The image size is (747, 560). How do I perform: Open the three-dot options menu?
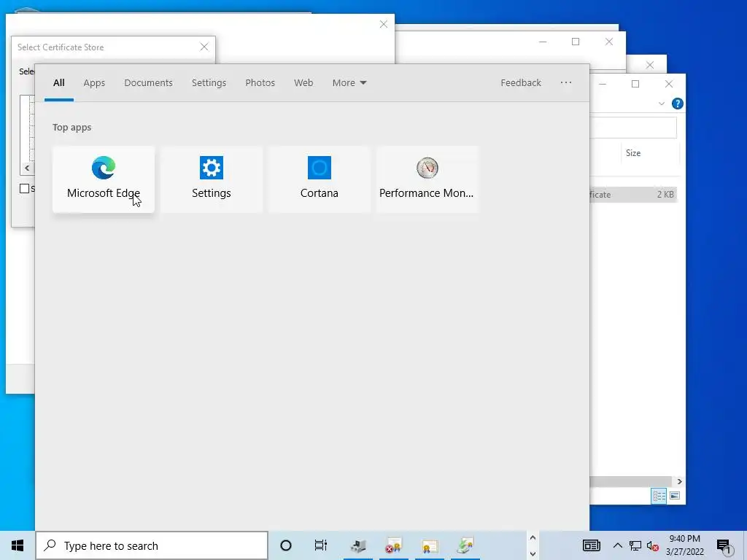coord(566,82)
